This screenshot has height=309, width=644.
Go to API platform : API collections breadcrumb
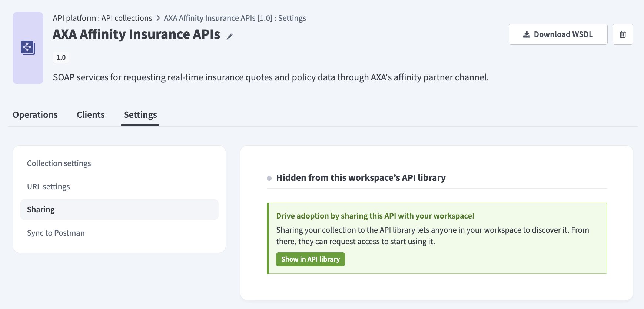coord(102,18)
